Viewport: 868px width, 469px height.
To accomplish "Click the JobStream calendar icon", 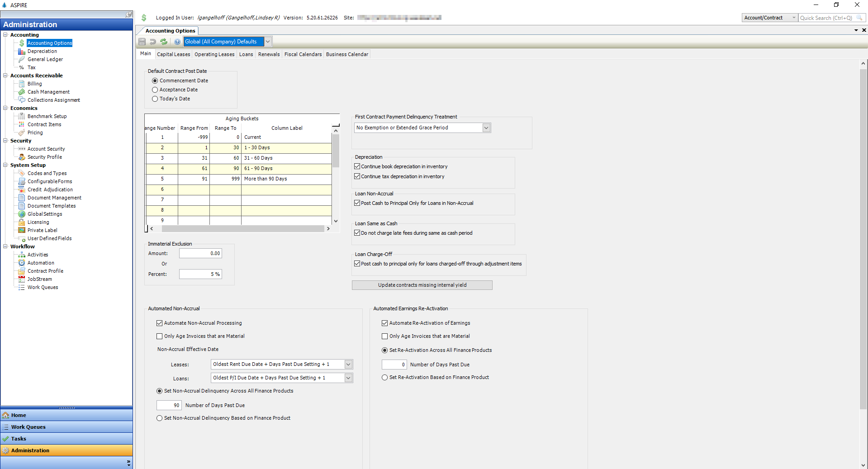I will pyautogui.click(x=22, y=279).
